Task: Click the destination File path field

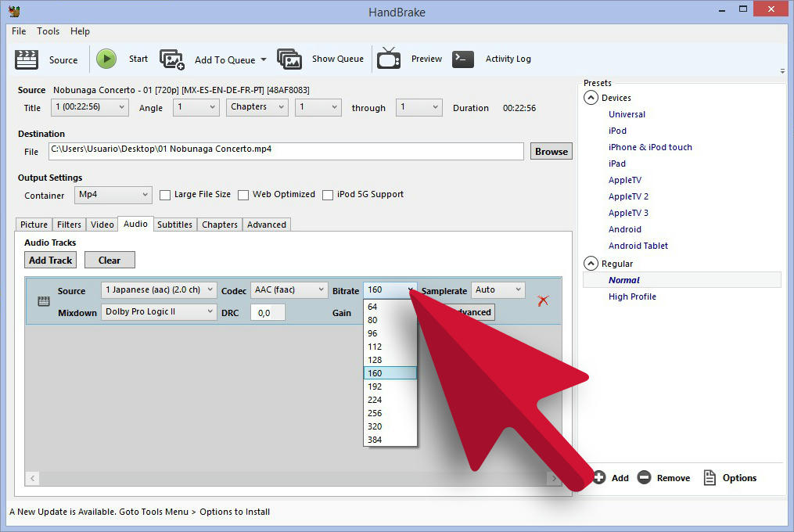Action: pos(286,151)
